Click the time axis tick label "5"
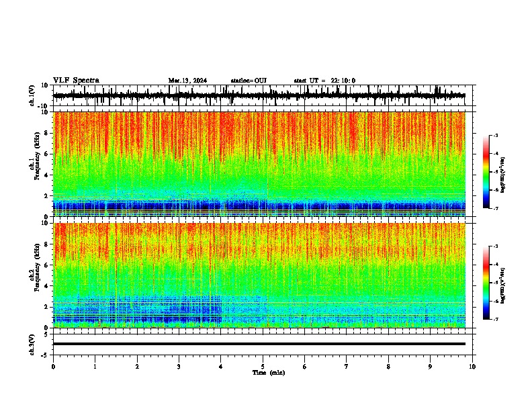The width and height of the screenshot is (532, 411). point(263,367)
